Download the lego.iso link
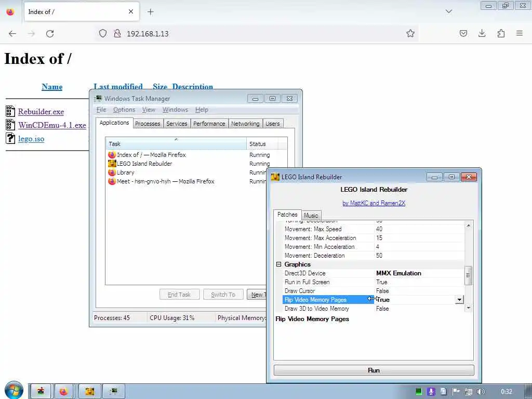532x399 pixels. tap(31, 139)
